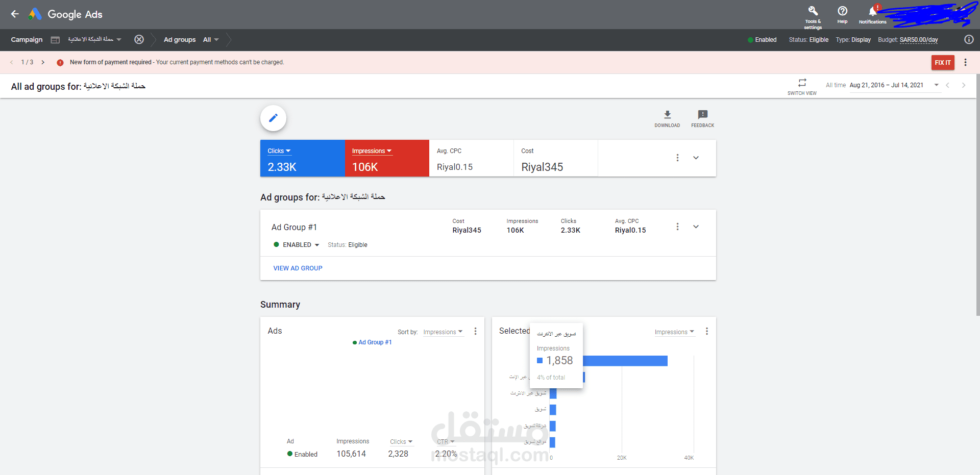The width and height of the screenshot is (980, 475).
Task: Expand the Ad Group #1 row chevron
Action: tap(696, 227)
